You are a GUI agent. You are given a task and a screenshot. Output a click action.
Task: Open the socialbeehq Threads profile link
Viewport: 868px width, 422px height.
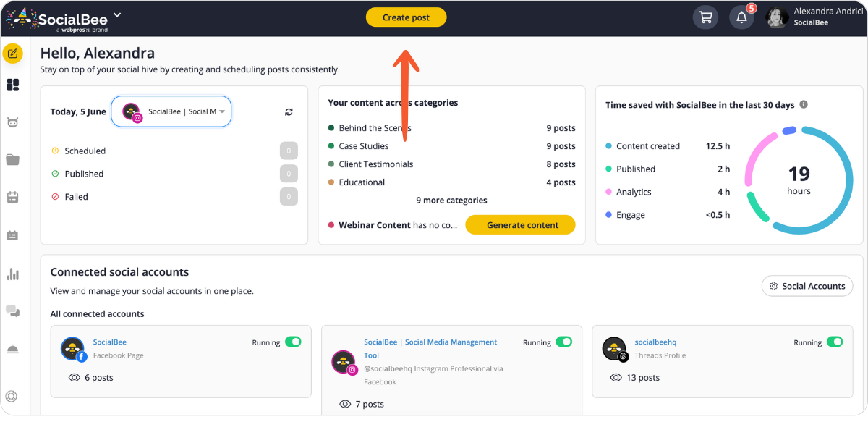pyautogui.click(x=655, y=342)
